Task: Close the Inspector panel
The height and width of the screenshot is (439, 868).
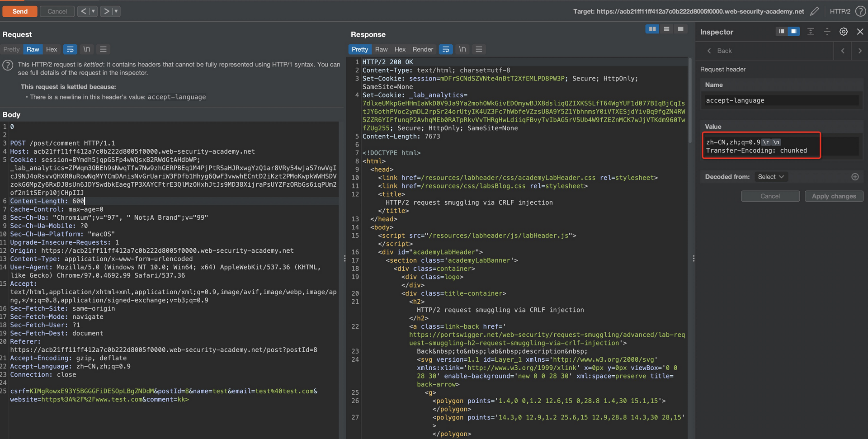Action: [x=860, y=31]
